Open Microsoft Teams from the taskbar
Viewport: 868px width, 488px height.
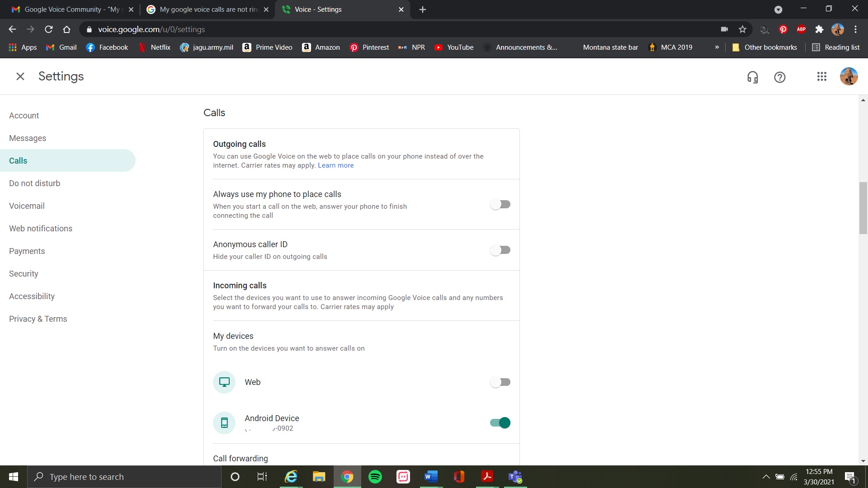click(x=515, y=477)
